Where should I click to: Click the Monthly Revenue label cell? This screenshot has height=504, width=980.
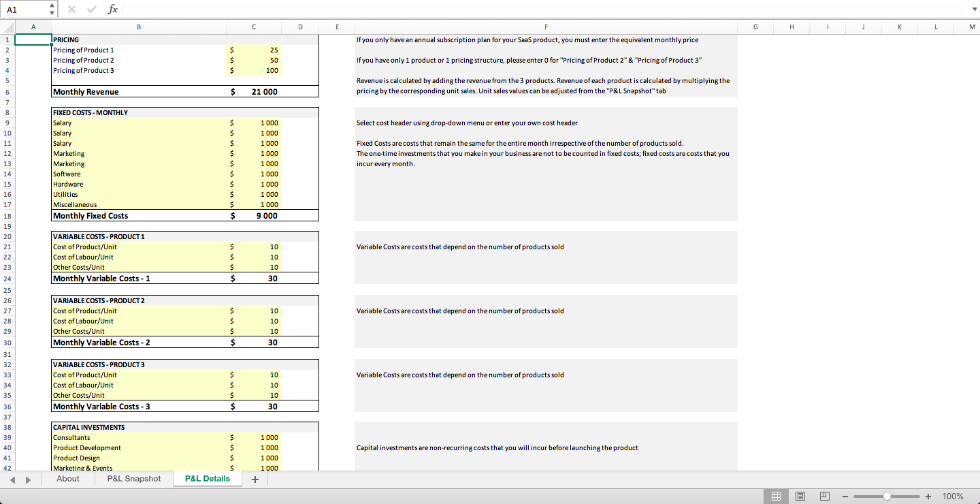138,92
